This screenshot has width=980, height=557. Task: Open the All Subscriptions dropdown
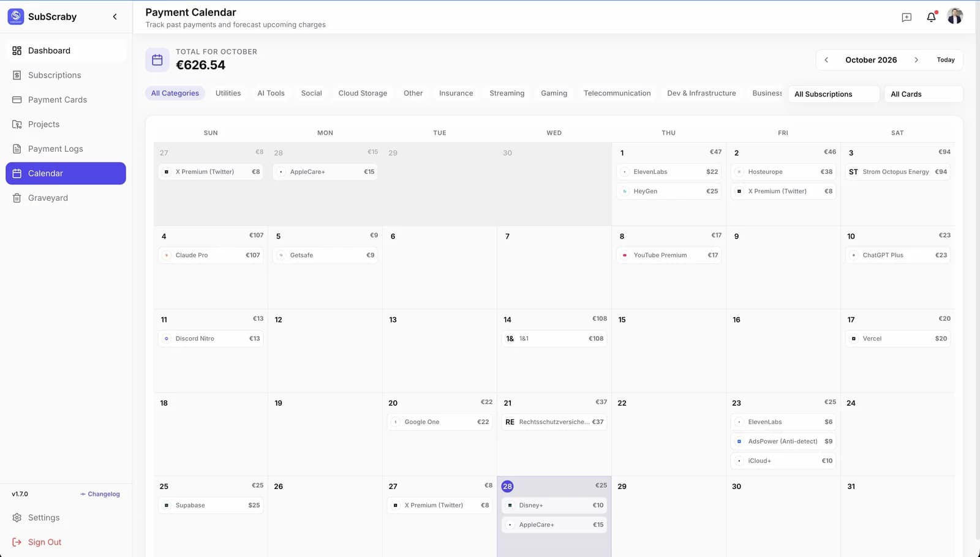coord(834,94)
